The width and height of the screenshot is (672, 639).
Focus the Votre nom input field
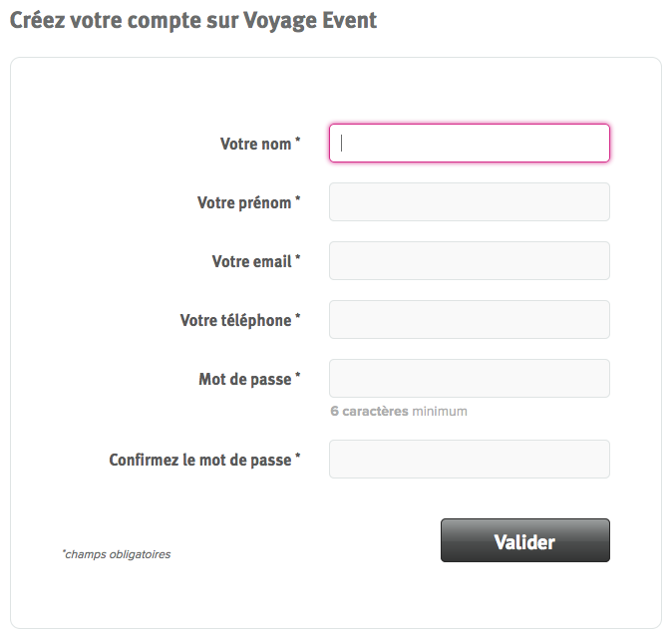470,144
